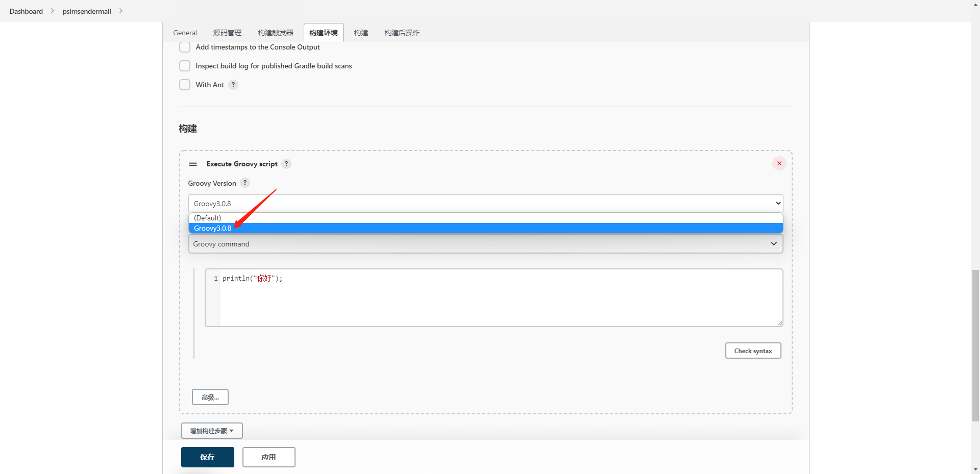This screenshot has height=474, width=980.
Task: Open help icon next to With Ant
Action: click(233, 85)
